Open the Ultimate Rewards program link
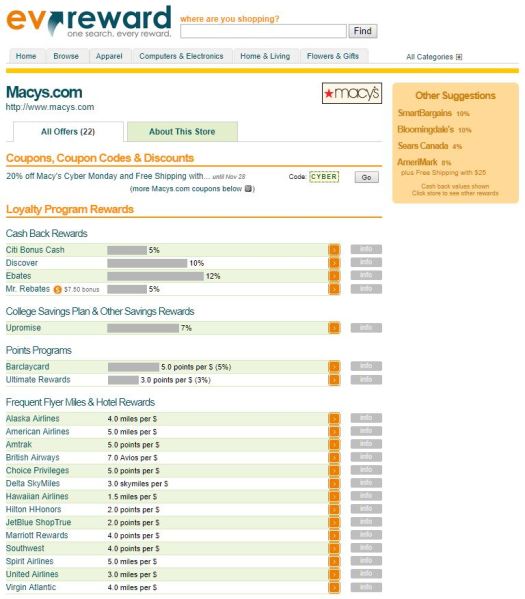This screenshot has height=599, width=525. pos(38,380)
